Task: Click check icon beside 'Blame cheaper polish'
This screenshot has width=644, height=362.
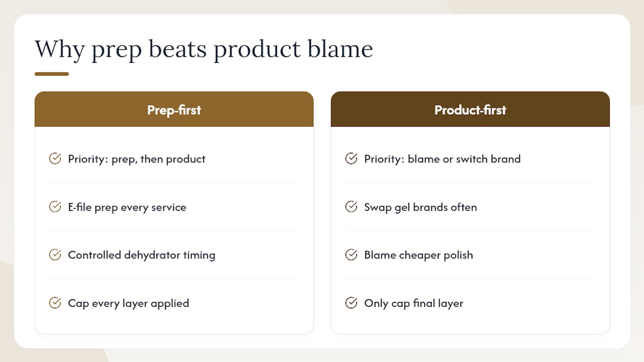Action: coord(351,255)
